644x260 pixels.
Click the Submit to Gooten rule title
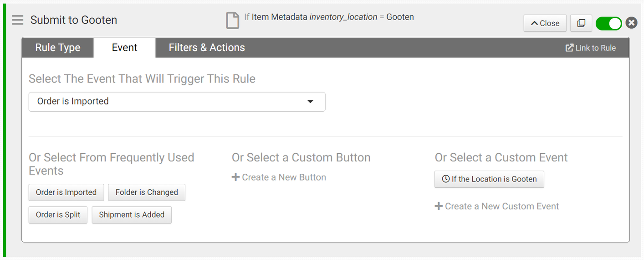click(x=74, y=20)
